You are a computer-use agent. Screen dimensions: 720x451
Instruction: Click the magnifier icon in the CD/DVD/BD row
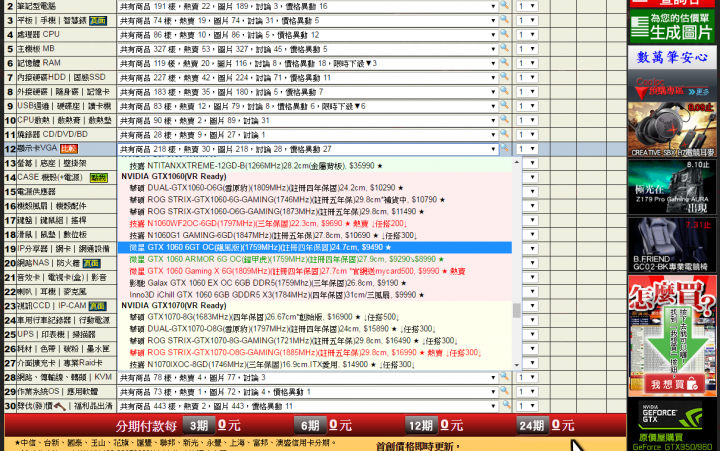coord(504,134)
